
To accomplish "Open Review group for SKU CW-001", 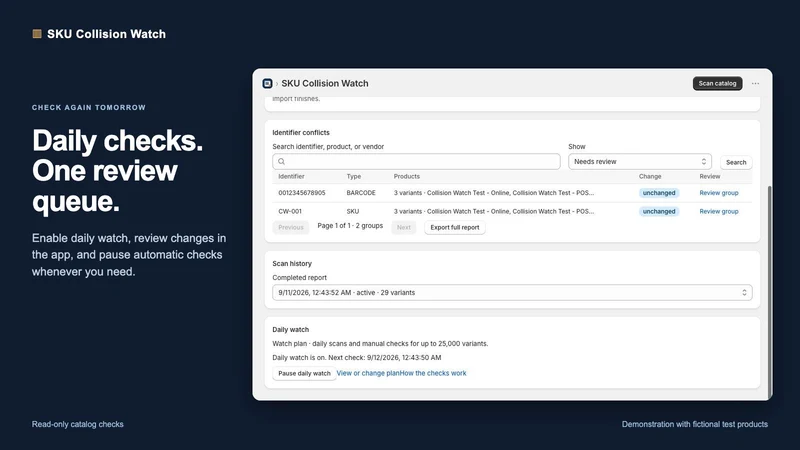I will [x=718, y=211].
